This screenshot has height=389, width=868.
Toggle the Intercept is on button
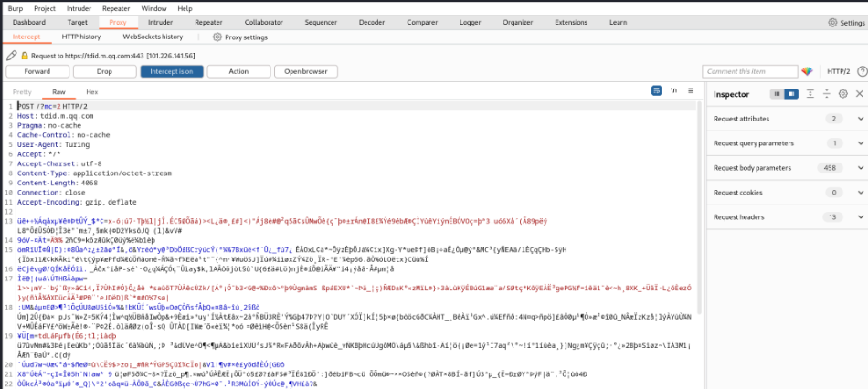[x=172, y=71]
